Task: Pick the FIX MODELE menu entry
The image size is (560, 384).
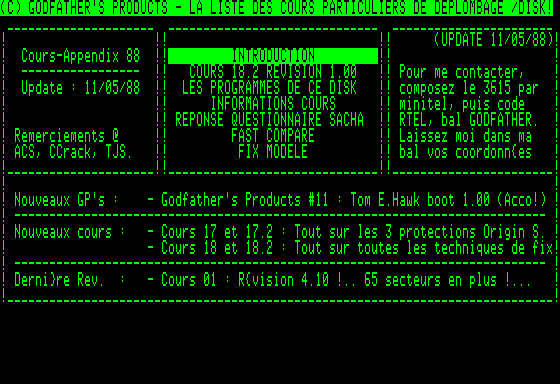Action: point(273,152)
